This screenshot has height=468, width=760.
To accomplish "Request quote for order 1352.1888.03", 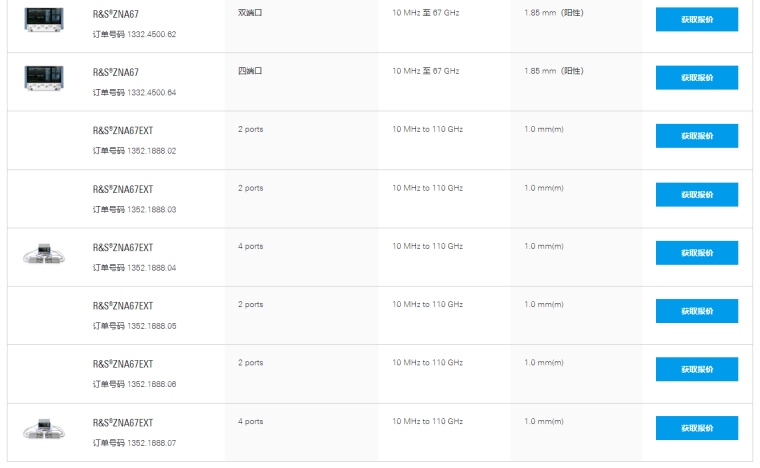I will click(x=696, y=194).
